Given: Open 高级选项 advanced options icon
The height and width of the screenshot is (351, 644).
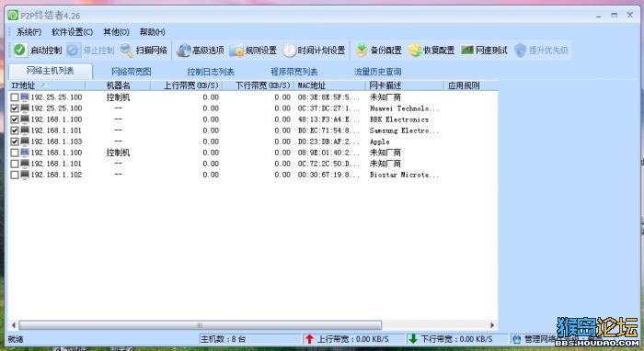Looking at the screenshot, I should coord(184,50).
